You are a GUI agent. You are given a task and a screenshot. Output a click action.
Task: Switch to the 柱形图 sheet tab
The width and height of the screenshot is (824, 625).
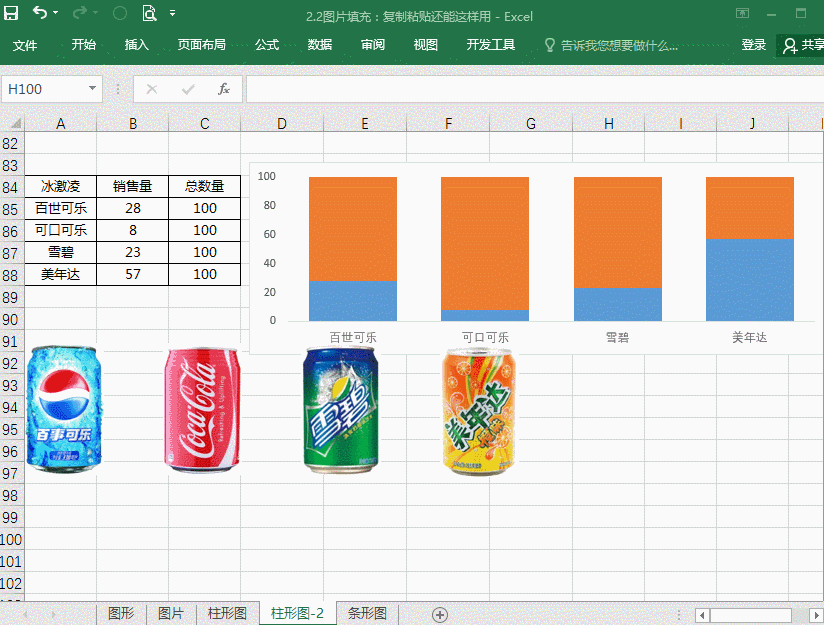click(x=227, y=613)
